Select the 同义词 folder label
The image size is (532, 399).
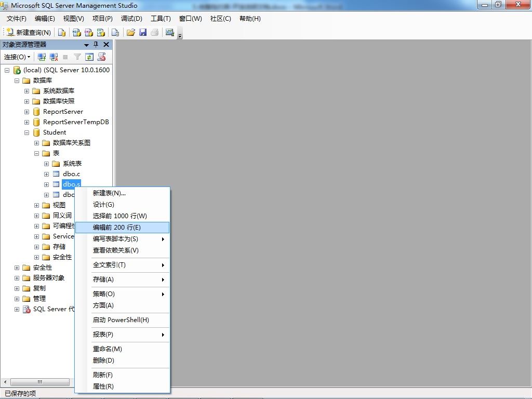point(62,216)
